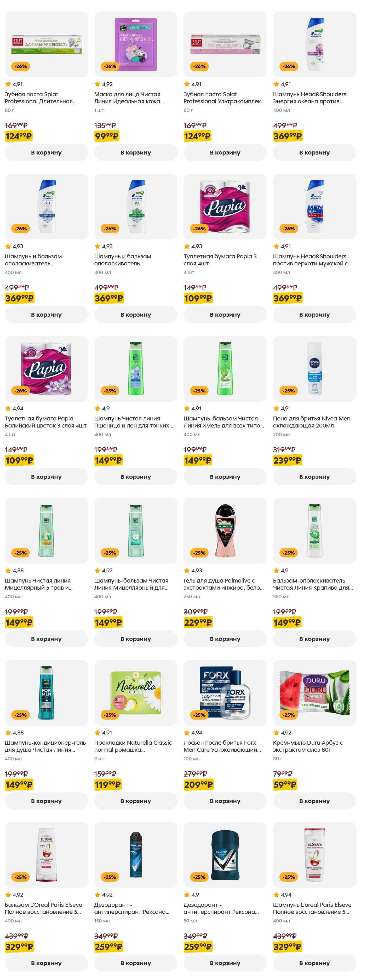
Task: Click the -25% badge on Palmolive shower gel
Action: (x=199, y=553)
